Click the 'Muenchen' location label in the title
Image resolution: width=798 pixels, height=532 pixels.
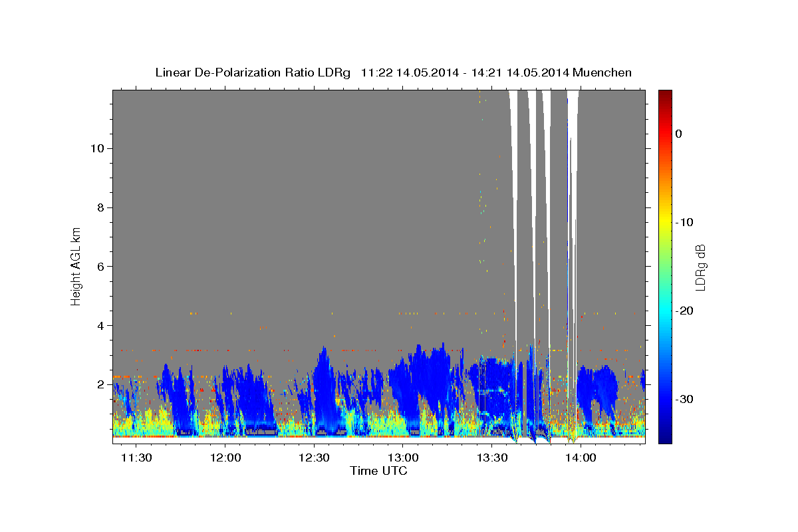coord(602,72)
